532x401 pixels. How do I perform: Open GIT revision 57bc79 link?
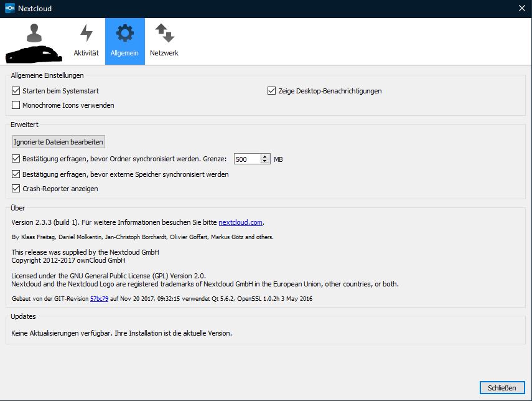point(99,299)
